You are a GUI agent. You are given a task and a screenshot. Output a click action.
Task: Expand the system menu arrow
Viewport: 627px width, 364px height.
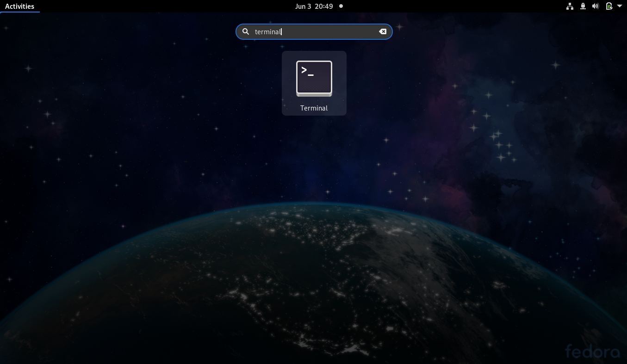[x=620, y=6]
